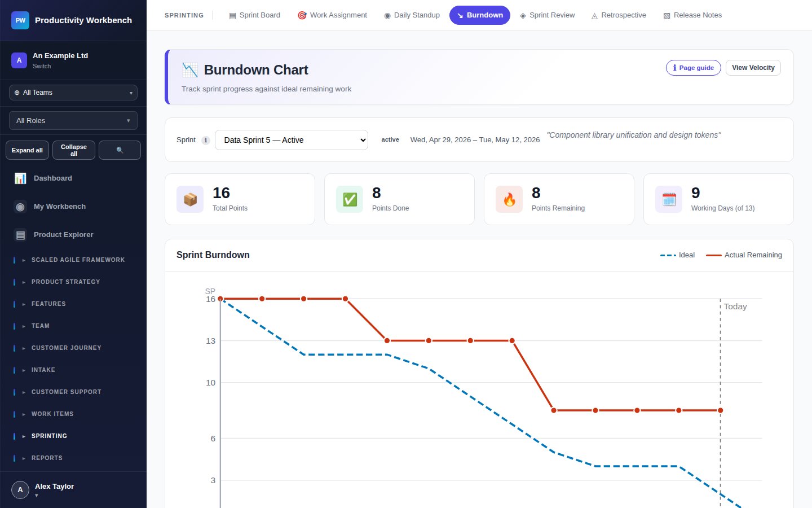Expand the Sprinting section
Screen dimensions: 812x508
coord(73,436)
